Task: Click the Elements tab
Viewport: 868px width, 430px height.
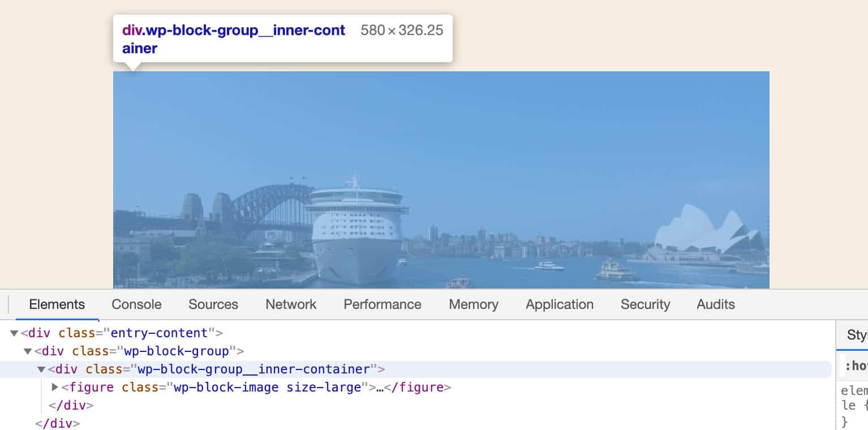Action: click(x=57, y=304)
